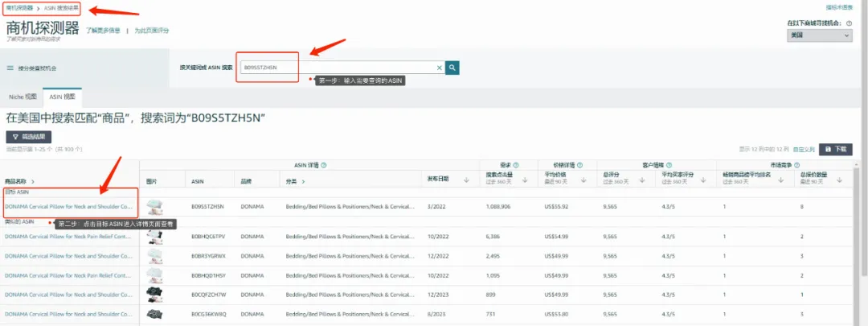Image resolution: width=868 pixels, height=326 pixels.
Task: Click 筛选结果 filter button
Action: pos(29,136)
